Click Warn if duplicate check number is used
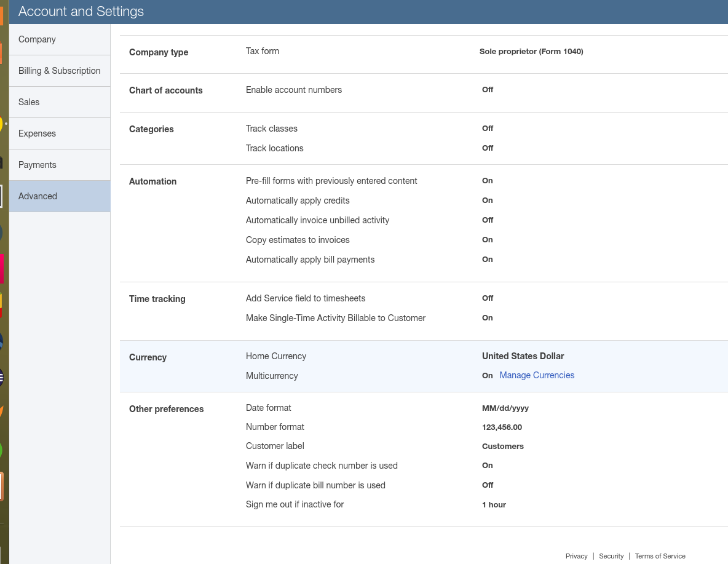 pyautogui.click(x=322, y=466)
